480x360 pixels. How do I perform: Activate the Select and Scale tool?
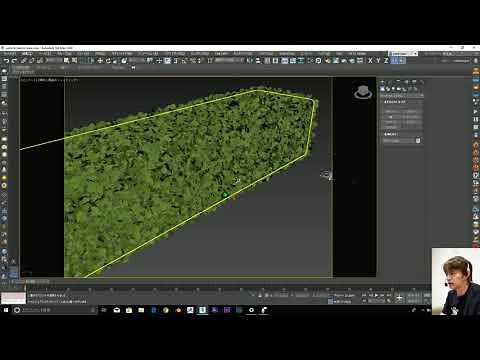click(x=116, y=61)
